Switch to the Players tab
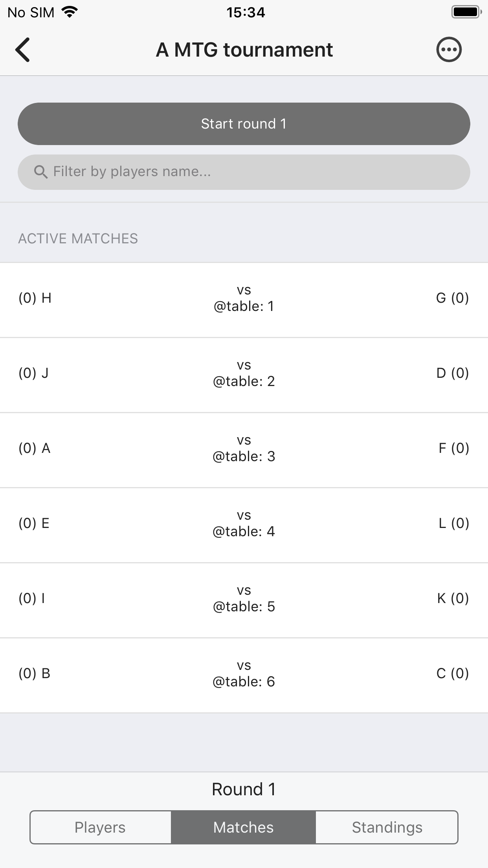Screen dimensions: 488x868 pos(100,827)
